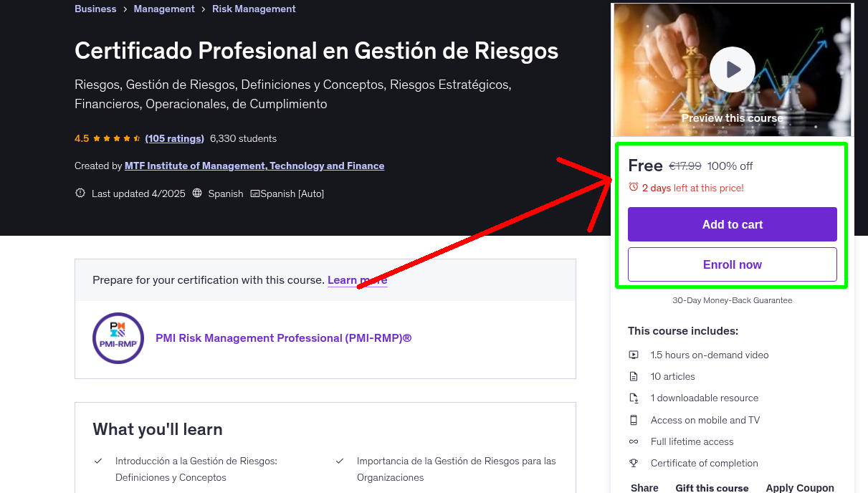Image resolution: width=868 pixels, height=493 pixels.
Task: Open the Risk Management breadcrumb category
Action: (254, 9)
